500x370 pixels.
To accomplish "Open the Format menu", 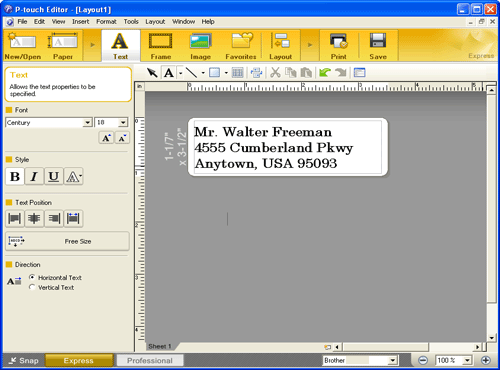I will click(x=106, y=22).
